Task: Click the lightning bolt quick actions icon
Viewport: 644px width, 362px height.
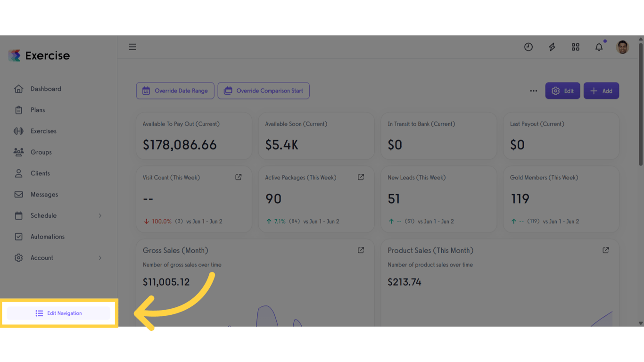Action: 552,47
